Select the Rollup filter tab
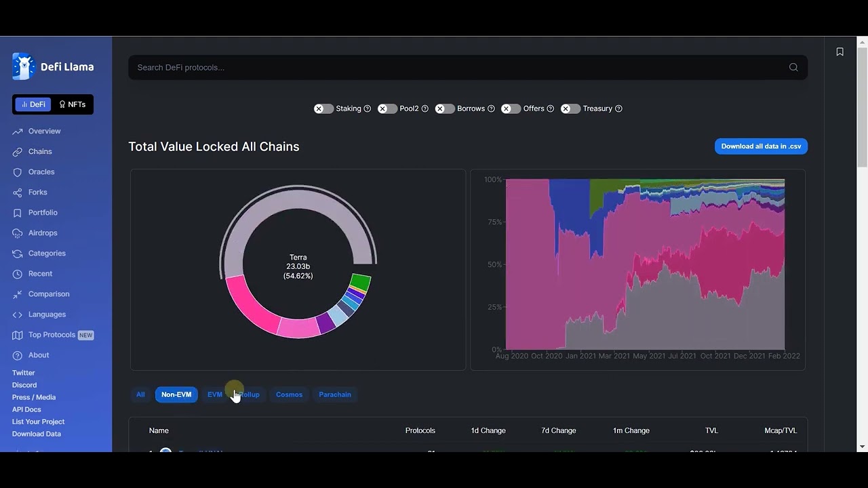This screenshot has height=488, width=868. point(249,394)
